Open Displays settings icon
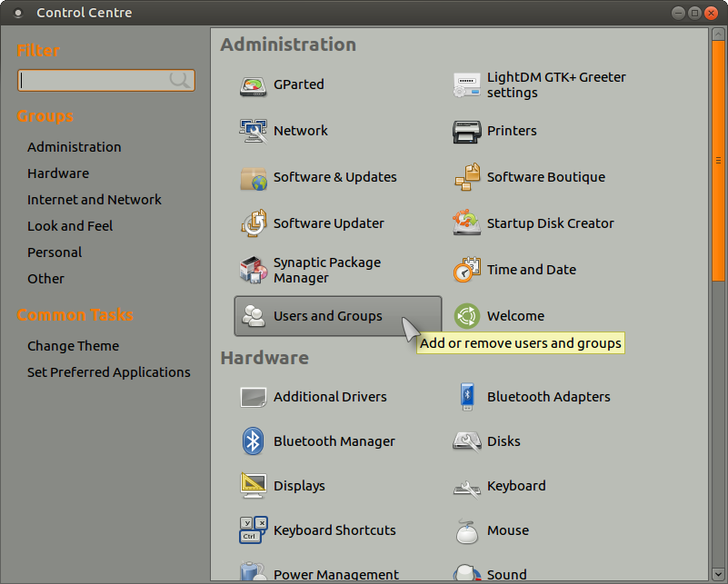 (253, 486)
